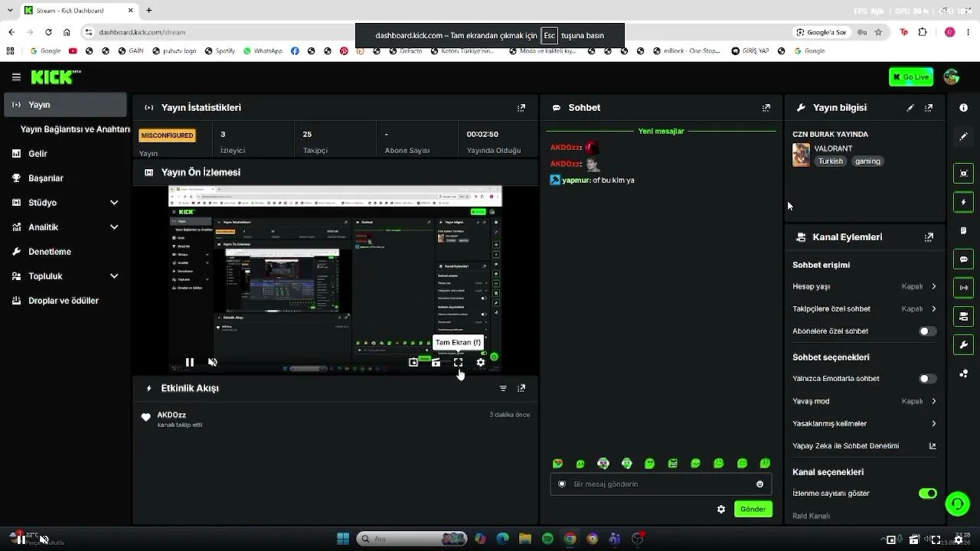Open Spotify from the Windows taskbar
980x551 pixels.
[547, 539]
